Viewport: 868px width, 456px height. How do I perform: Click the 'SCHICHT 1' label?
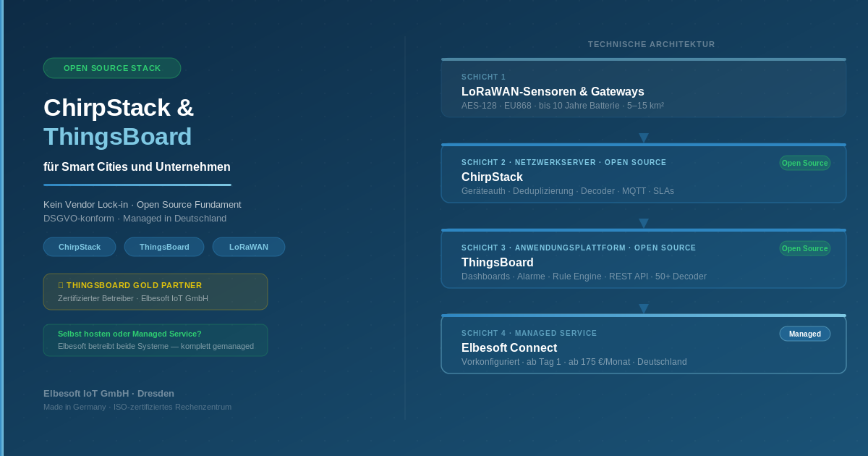point(484,77)
